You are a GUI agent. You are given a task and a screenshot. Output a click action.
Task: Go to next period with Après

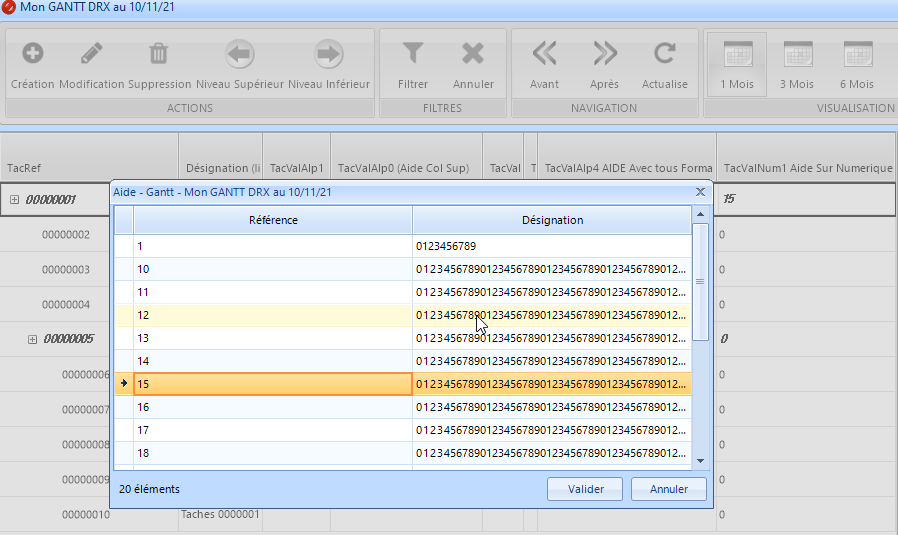(x=605, y=54)
